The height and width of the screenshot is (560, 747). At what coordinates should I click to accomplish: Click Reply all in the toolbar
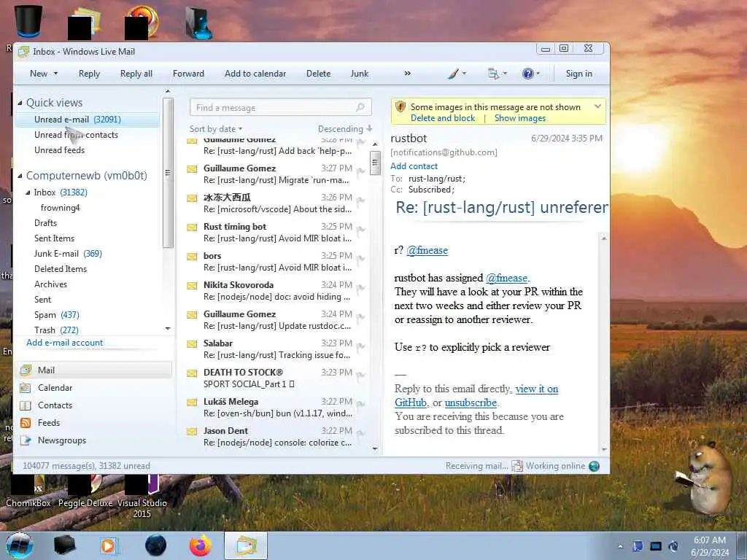[136, 74]
